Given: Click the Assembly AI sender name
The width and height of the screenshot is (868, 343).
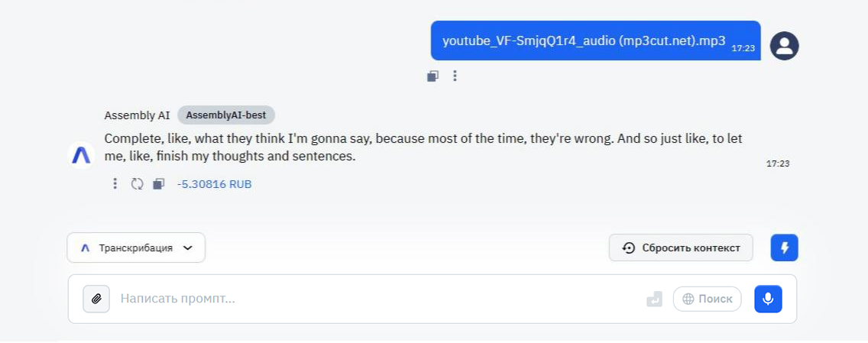Looking at the screenshot, I should pos(137,115).
